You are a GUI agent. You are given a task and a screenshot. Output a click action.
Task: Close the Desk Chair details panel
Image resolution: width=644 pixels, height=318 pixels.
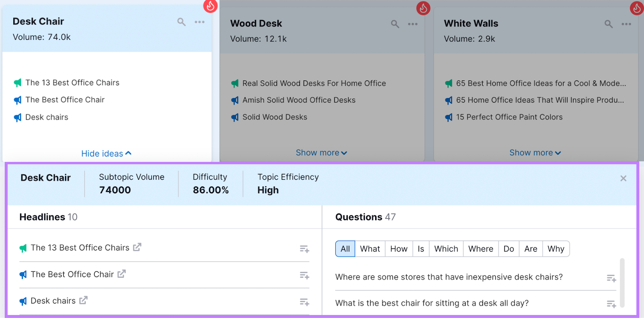(623, 178)
